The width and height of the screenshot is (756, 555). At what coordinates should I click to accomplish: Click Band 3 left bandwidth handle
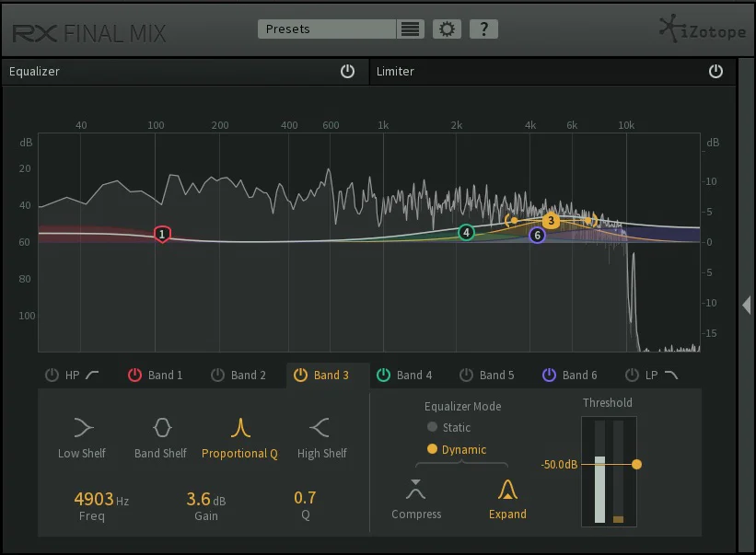pyautogui.click(x=510, y=221)
